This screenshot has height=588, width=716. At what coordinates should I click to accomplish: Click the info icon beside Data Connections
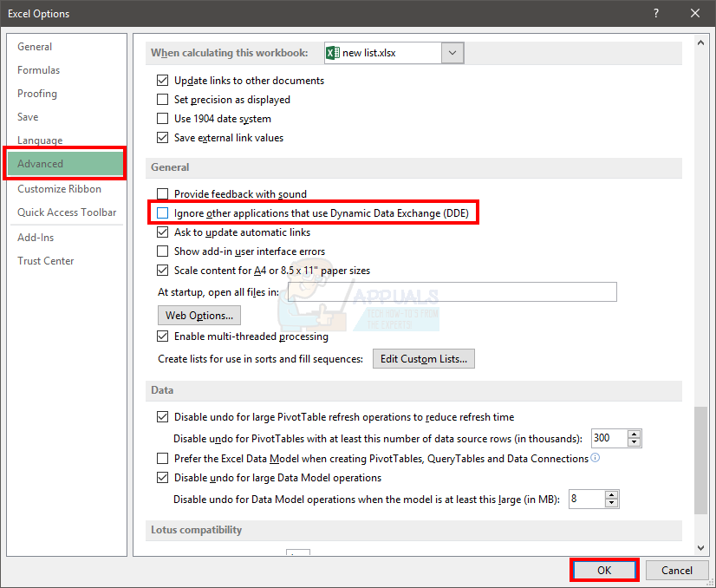point(595,457)
